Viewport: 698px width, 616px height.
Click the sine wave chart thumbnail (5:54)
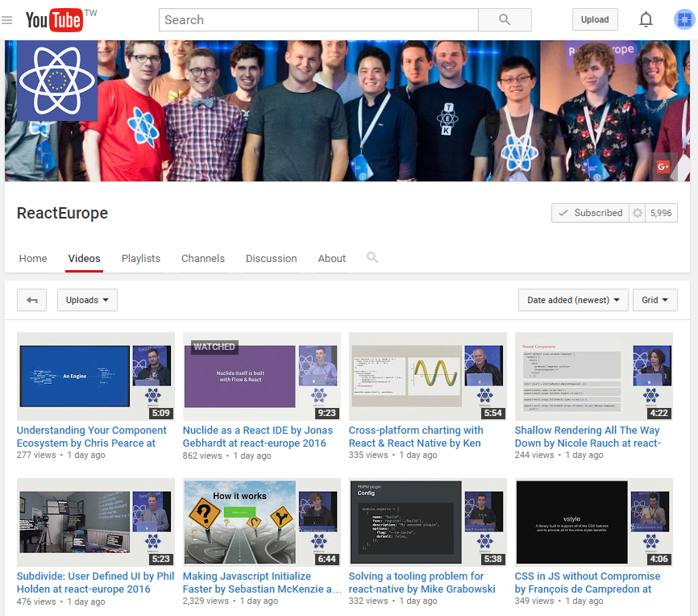click(x=428, y=377)
